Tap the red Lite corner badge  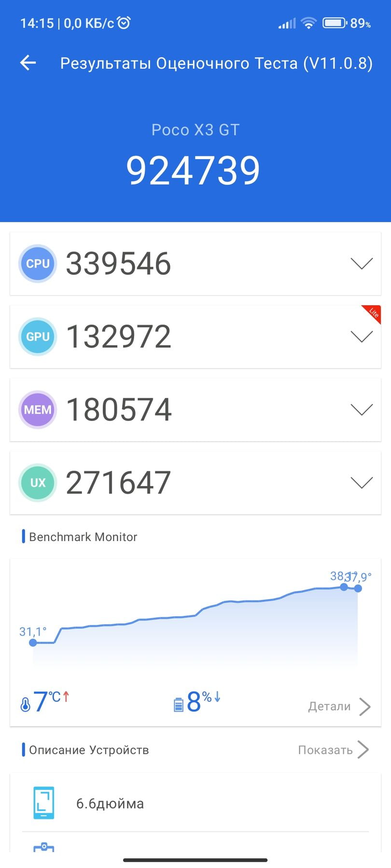(x=374, y=312)
